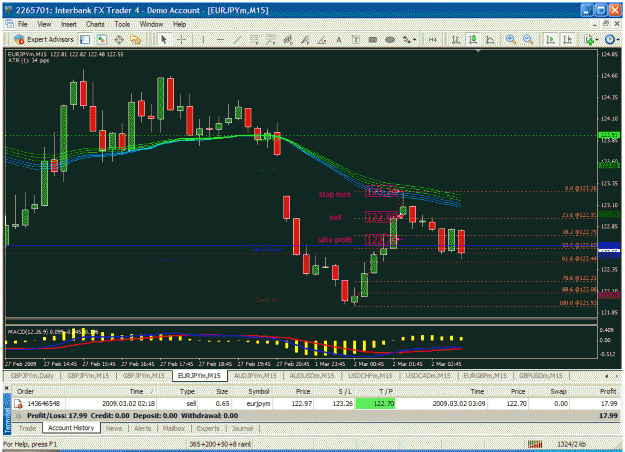The height and width of the screenshot is (452, 625).
Task: Switch to AUDJPYm,M15 chart tab
Action: pos(255,375)
